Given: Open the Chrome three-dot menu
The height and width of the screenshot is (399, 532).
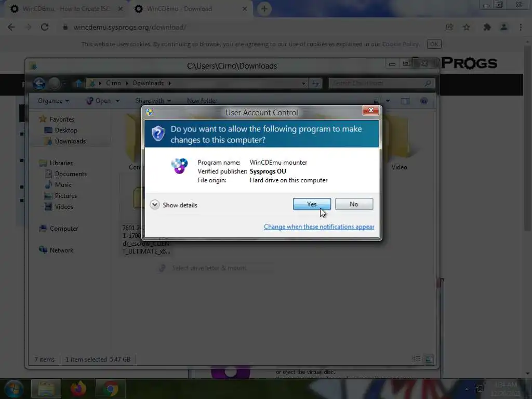Looking at the screenshot, I should [x=521, y=27].
